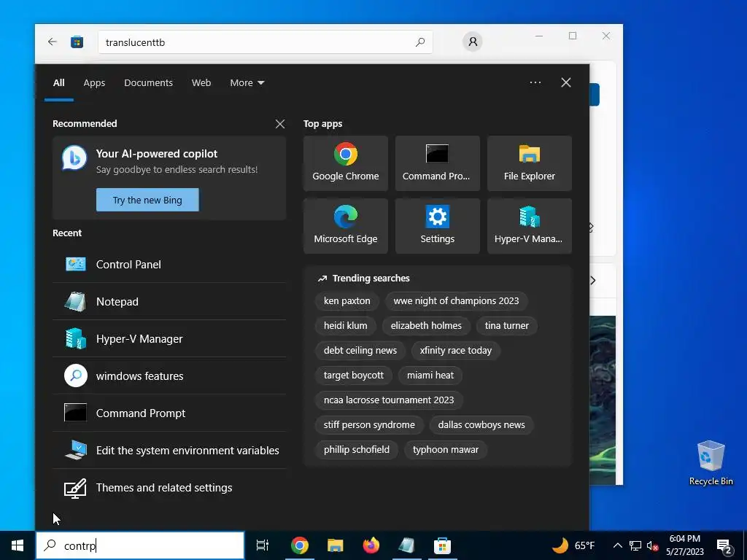Open Settings tile in Top apps

(x=438, y=226)
